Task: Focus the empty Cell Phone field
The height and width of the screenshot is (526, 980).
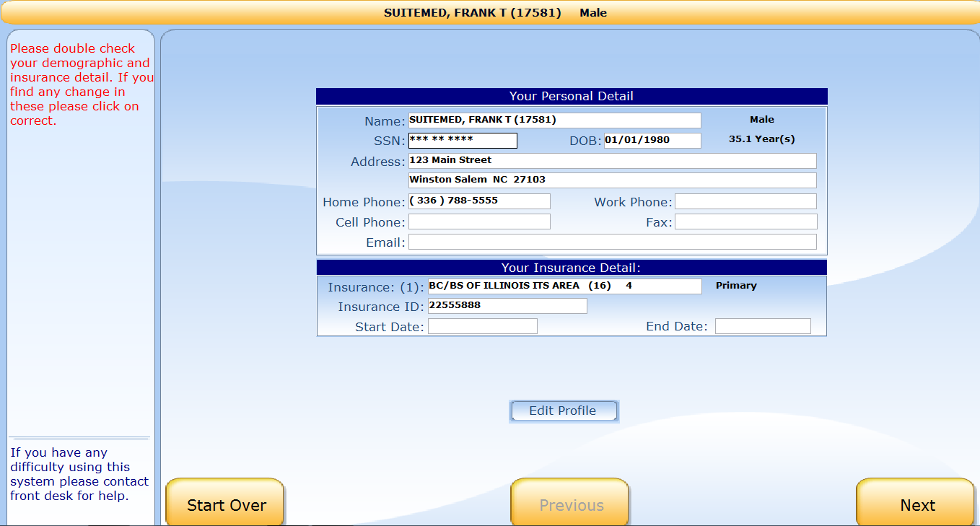Action: pos(479,222)
